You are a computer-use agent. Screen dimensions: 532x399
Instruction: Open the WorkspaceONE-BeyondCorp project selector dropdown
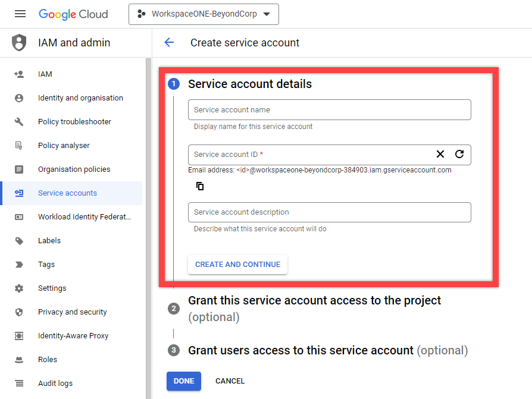204,14
